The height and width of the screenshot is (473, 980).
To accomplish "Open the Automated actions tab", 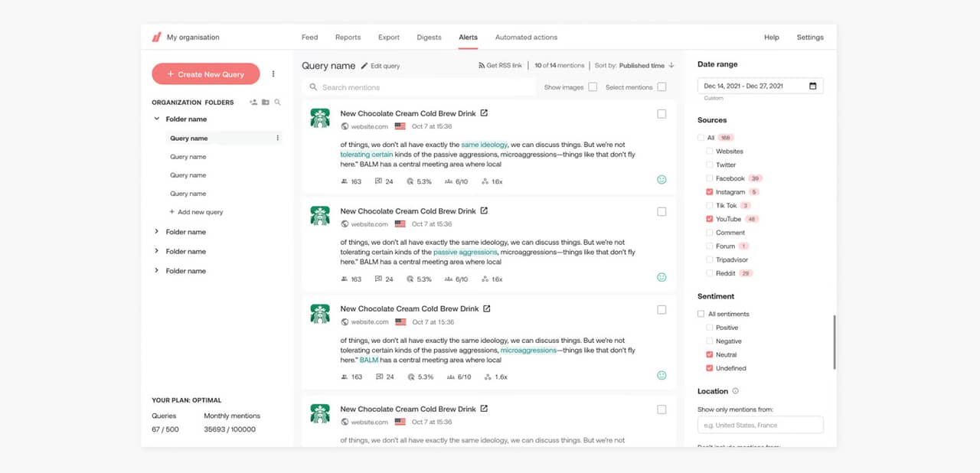I will (x=526, y=38).
